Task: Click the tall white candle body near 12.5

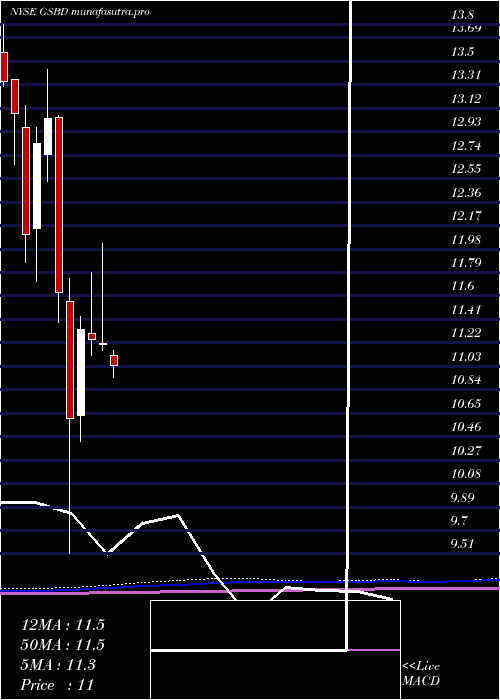Action: coord(37,186)
